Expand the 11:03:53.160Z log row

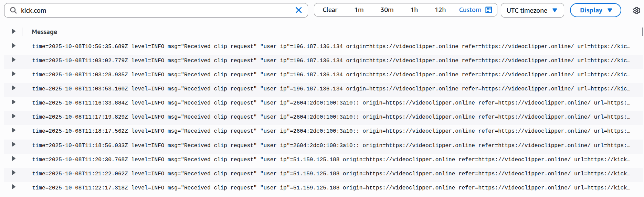[13, 88]
